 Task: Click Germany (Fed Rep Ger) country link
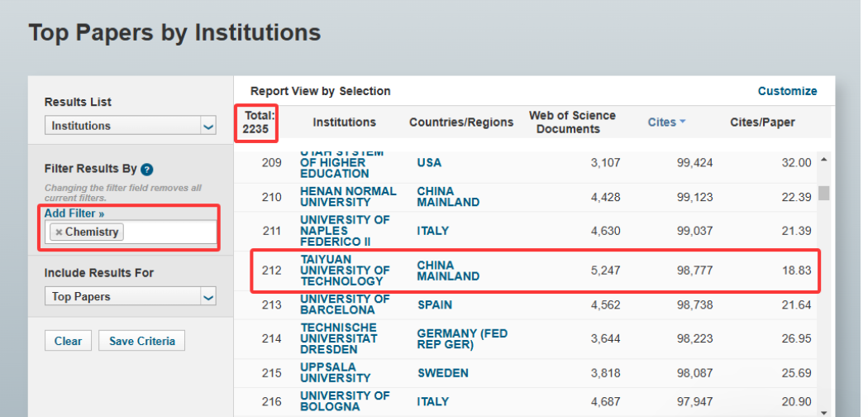pos(462,339)
